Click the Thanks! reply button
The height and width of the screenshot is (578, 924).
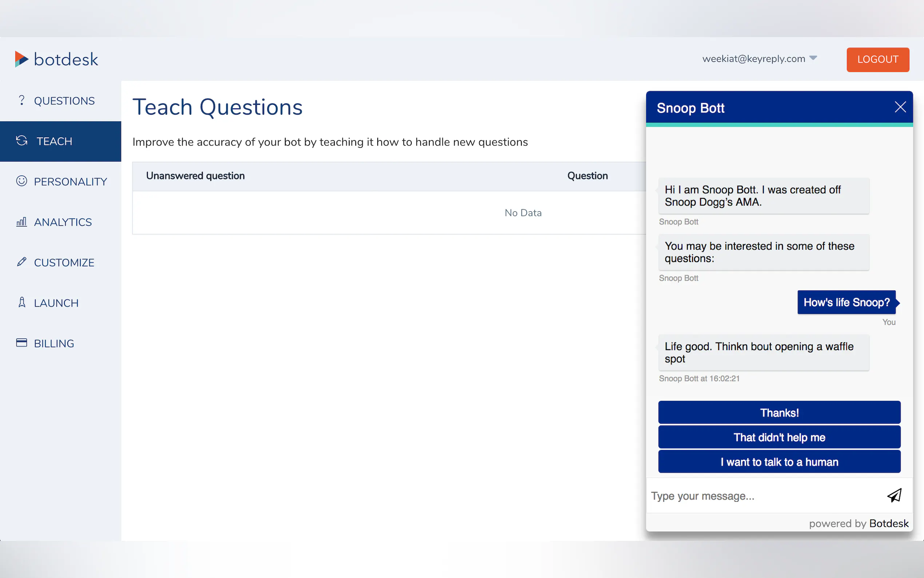tap(779, 412)
